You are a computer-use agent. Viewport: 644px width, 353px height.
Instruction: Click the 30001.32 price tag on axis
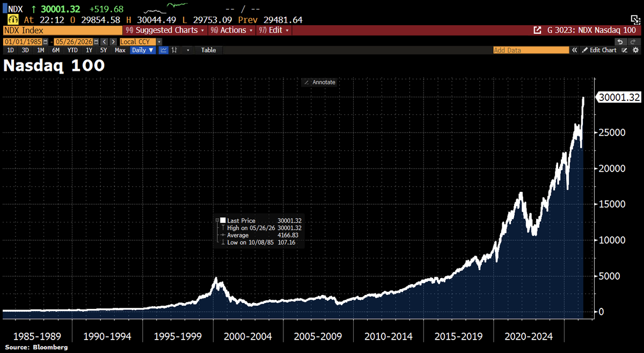click(x=620, y=98)
